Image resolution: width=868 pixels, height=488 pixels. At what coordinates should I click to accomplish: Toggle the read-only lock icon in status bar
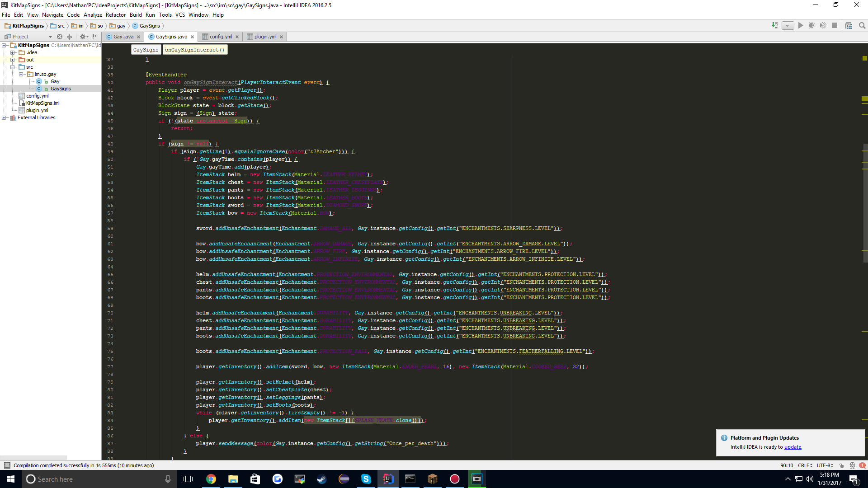coord(841,465)
